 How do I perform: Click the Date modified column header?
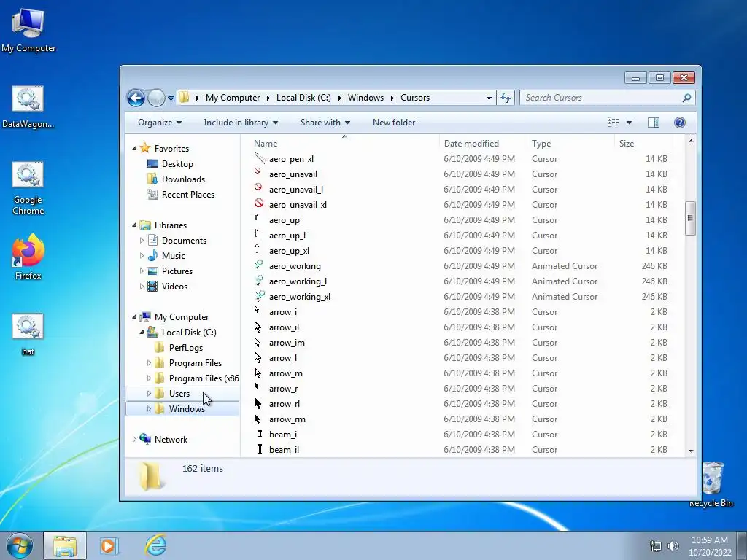[x=483, y=144]
